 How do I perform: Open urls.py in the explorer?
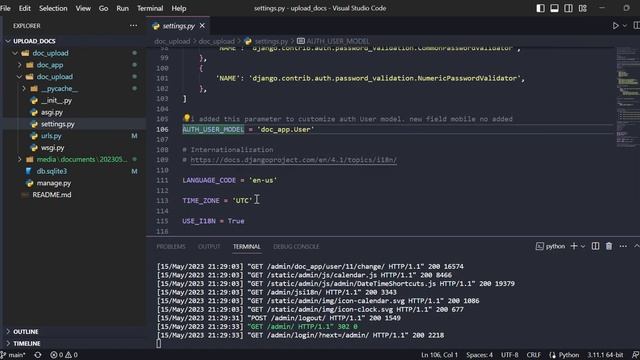pos(51,136)
